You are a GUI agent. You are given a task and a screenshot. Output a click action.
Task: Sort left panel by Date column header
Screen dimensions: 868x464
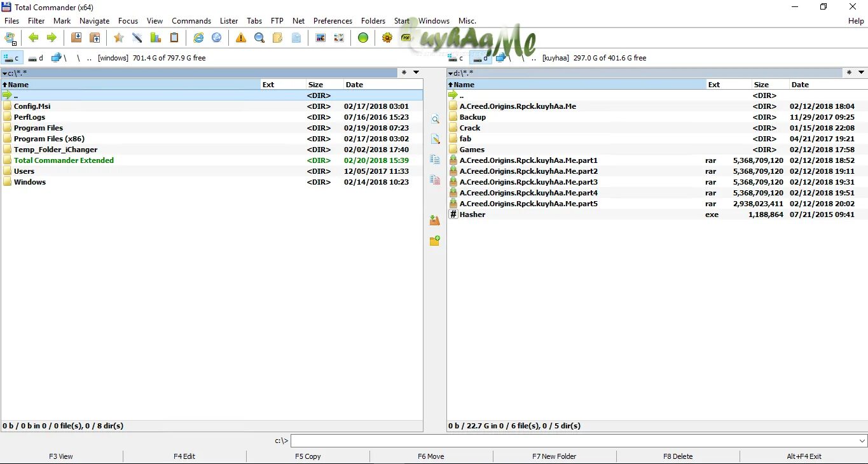coord(383,84)
